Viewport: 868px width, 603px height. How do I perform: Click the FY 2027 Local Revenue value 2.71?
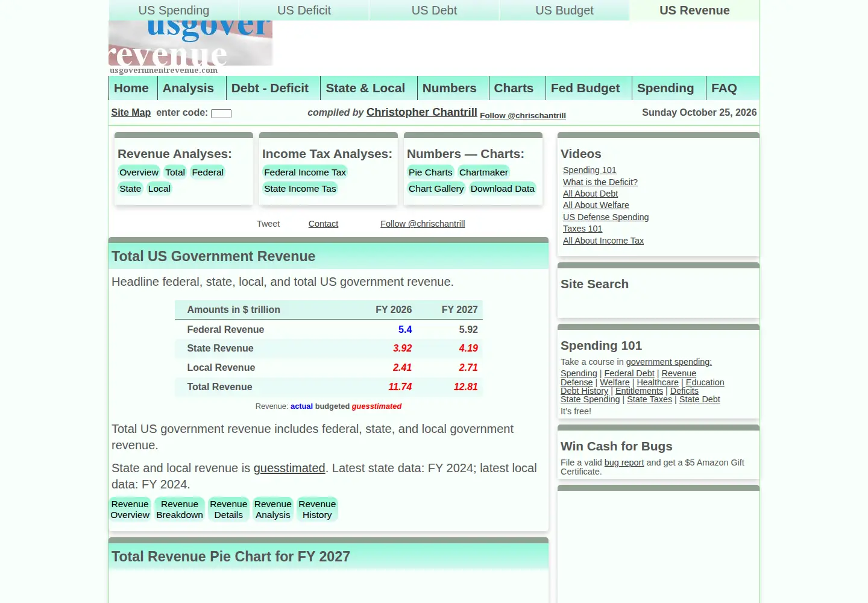[x=468, y=367]
